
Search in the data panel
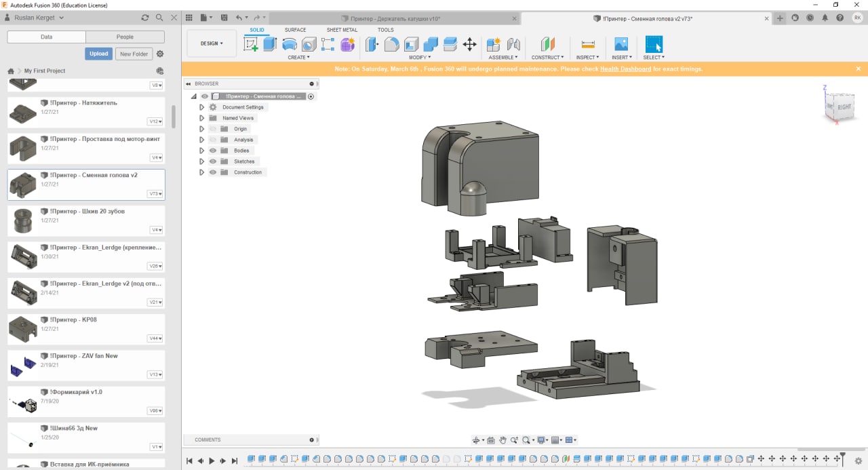click(x=159, y=18)
